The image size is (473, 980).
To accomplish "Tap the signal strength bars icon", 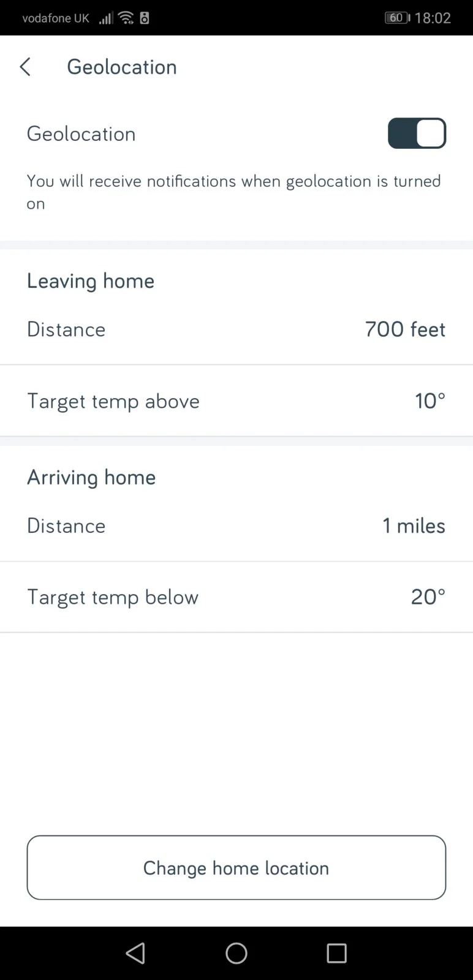I will [106, 18].
